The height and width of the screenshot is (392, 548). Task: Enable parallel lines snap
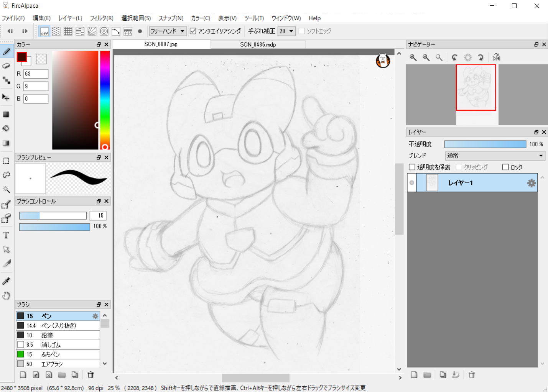point(56,31)
